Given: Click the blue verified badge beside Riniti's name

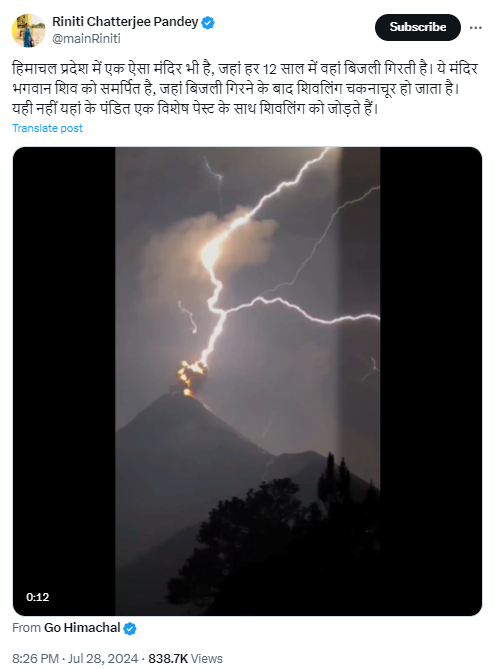Looking at the screenshot, I should 208,23.
